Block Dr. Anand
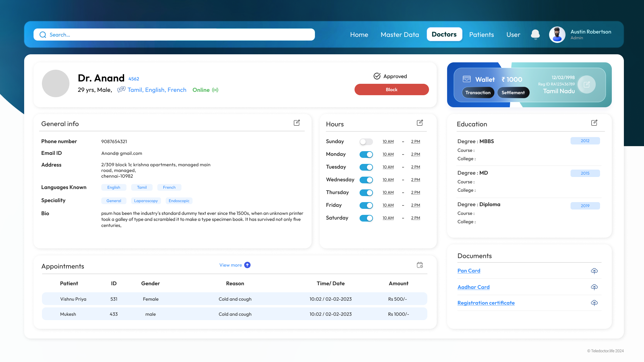The image size is (644, 362). click(x=391, y=89)
